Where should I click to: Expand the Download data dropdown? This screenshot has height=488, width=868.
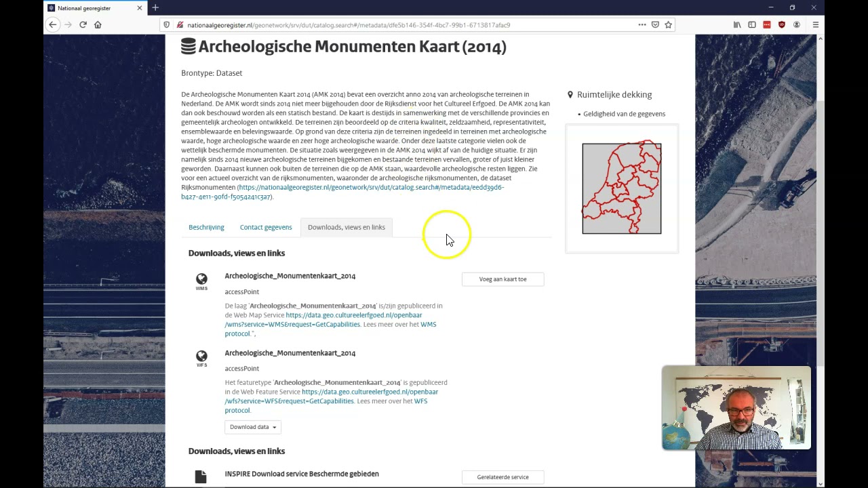click(253, 427)
